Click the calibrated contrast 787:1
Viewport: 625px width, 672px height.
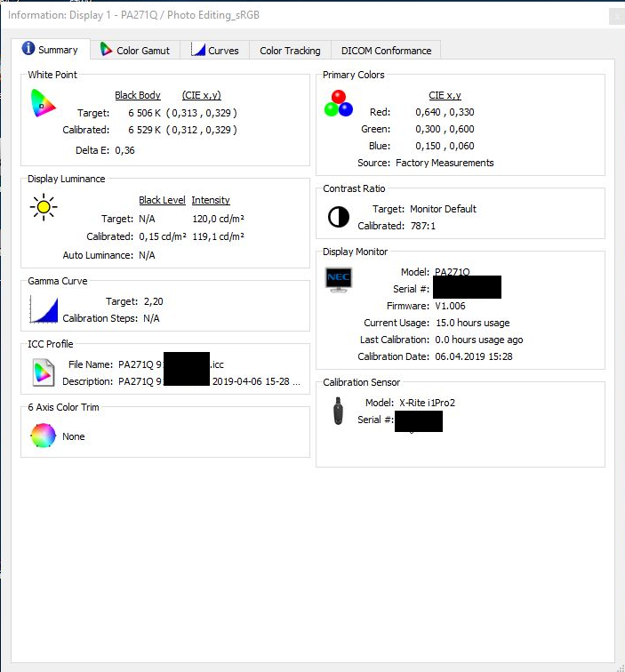(x=422, y=226)
